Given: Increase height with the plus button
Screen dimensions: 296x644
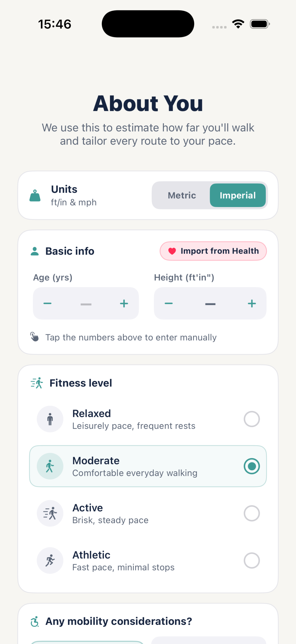Looking at the screenshot, I should click(252, 303).
